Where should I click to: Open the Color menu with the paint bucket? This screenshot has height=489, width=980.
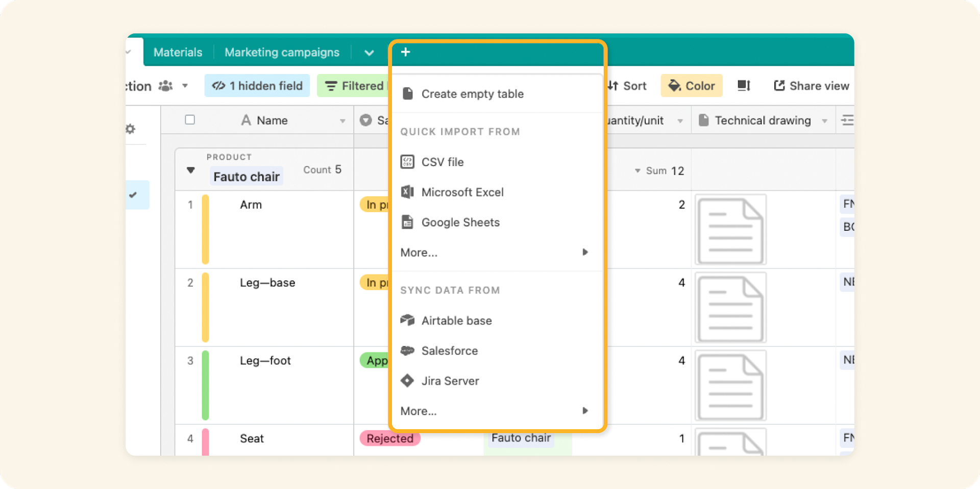691,85
